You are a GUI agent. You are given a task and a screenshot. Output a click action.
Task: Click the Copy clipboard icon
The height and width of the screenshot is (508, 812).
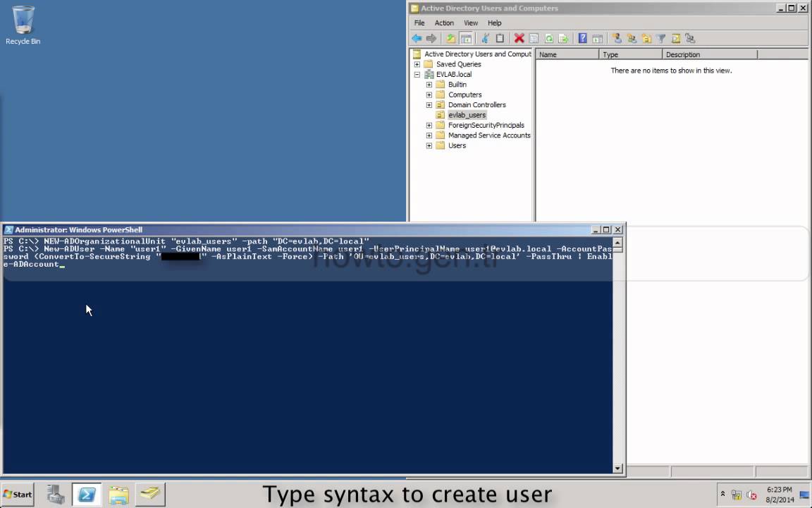[500, 38]
